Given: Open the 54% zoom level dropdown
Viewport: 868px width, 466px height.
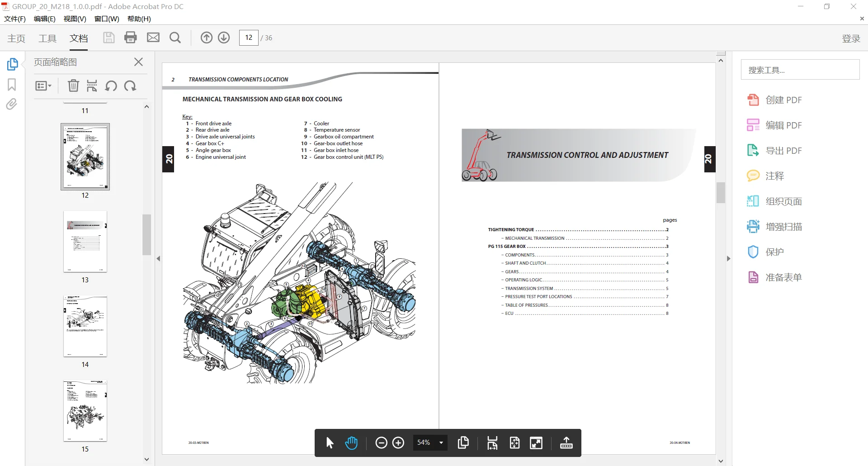Looking at the screenshot, I should coord(430,443).
